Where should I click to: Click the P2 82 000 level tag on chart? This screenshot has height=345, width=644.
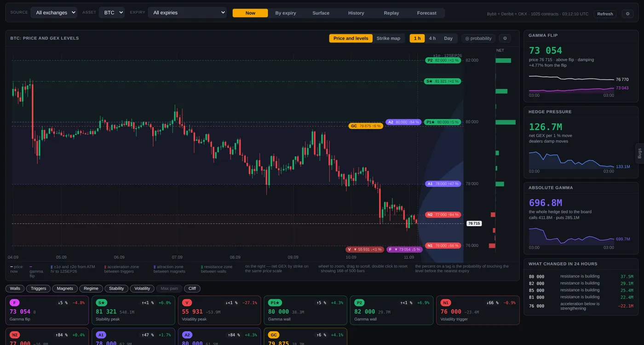[443, 60]
